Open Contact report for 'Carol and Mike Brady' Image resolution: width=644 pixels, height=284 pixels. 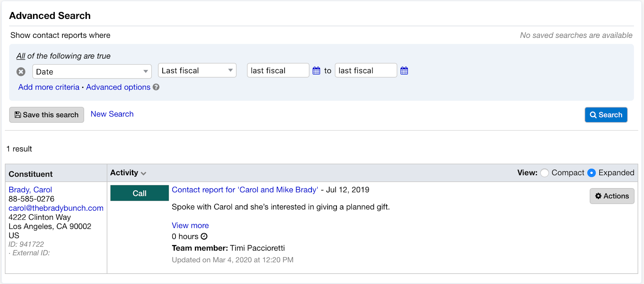(x=245, y=190)
